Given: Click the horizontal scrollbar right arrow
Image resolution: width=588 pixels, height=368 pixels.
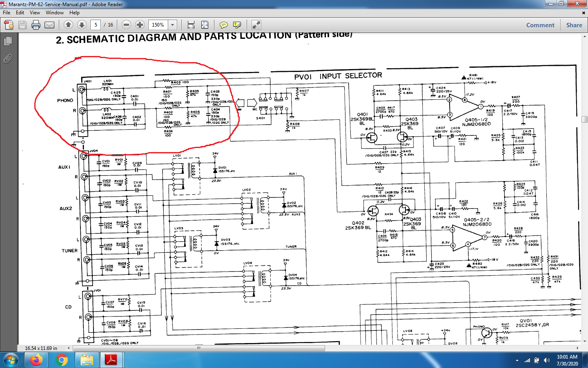Looking at the screenshot, I should click(x=577, y=348).
